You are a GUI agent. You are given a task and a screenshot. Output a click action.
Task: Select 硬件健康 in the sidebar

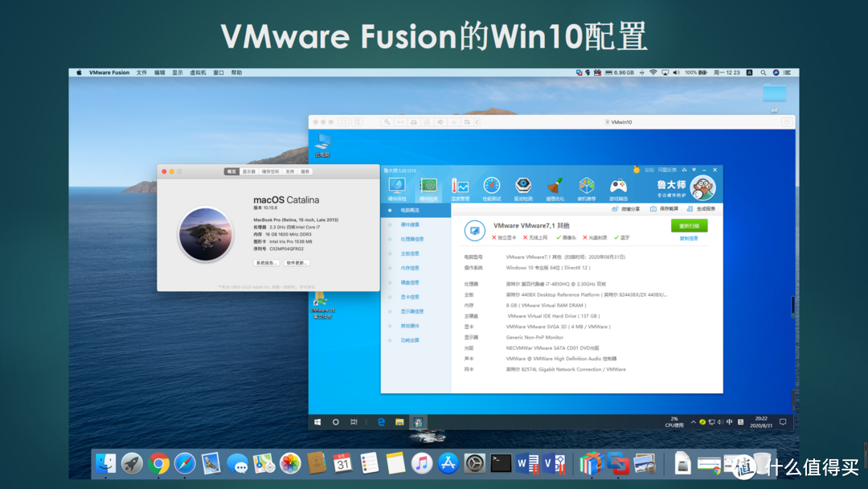[x=416, y=225]
